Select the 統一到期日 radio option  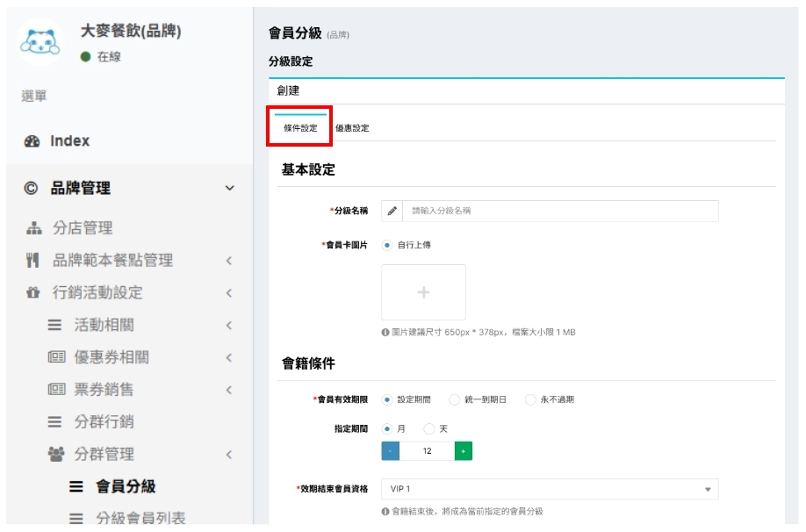point(454,399)
